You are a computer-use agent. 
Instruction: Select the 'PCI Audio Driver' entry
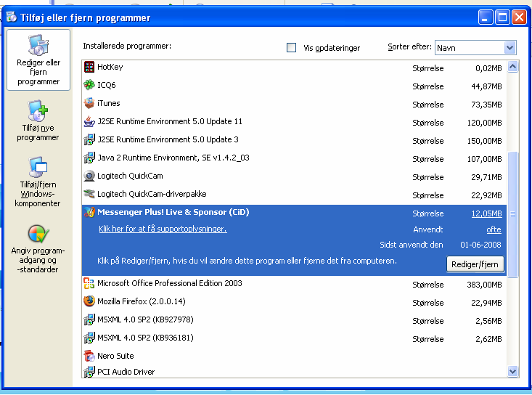click(126, 372)
